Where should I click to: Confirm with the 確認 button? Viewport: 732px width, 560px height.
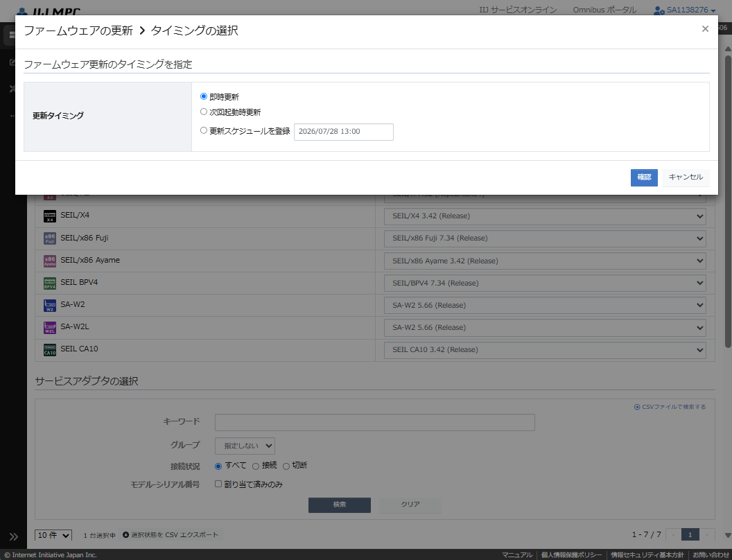pos(644,177)
